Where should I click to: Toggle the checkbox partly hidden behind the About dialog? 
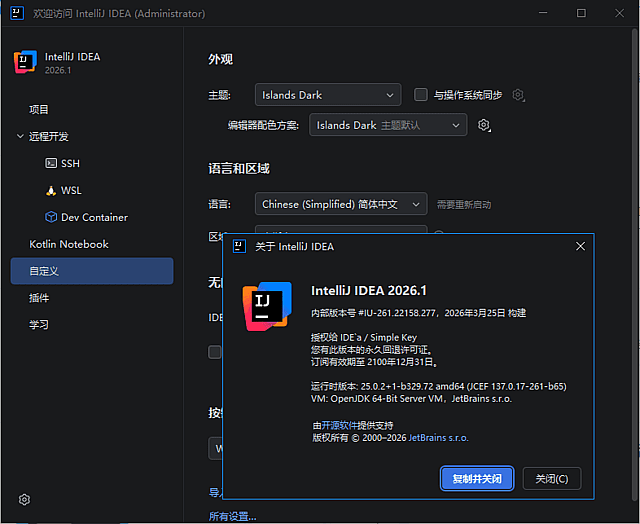click(x=214, y=352)
